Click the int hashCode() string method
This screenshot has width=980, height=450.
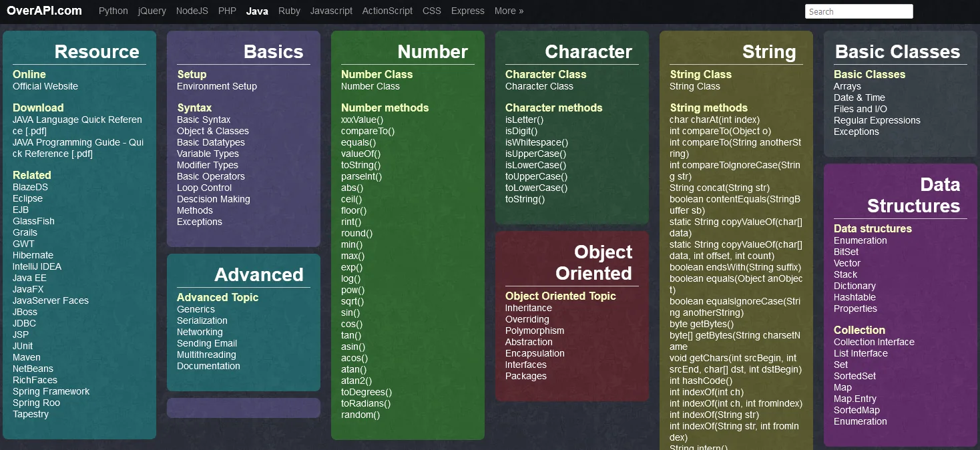coord(701,381)
